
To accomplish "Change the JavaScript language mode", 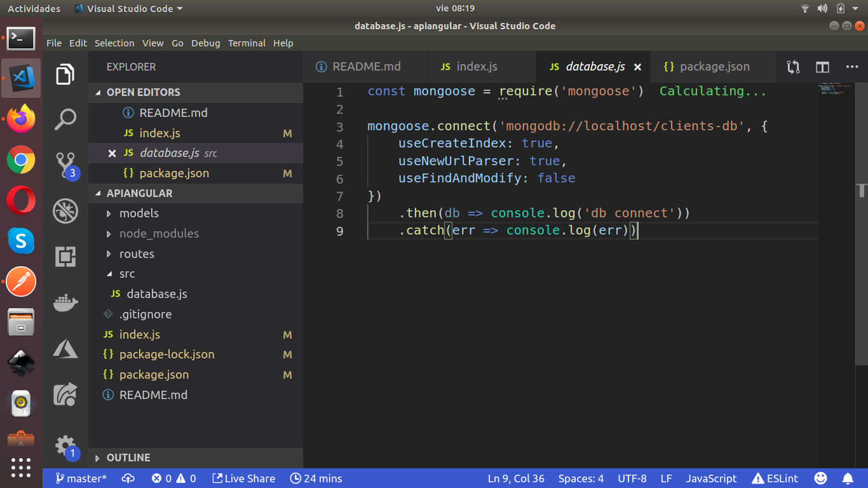I will click(x=711, y=478).
